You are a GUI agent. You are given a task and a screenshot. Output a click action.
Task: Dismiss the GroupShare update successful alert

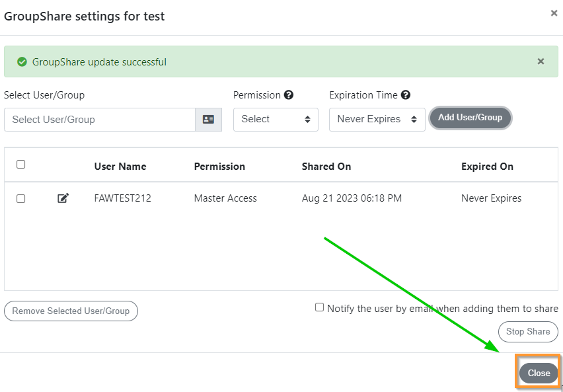tap(541, 61)
